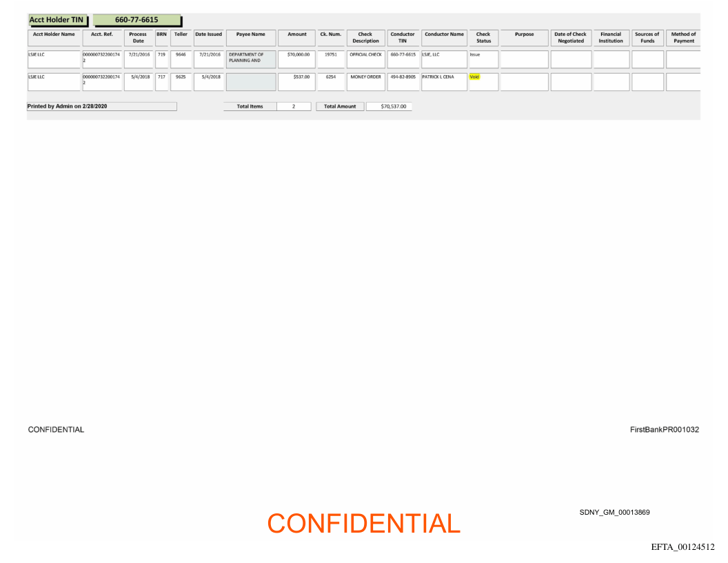The height and width of the screenshot is (563, 728).
Task: Select the Sources of Funds header
Action: click(647, 37)
